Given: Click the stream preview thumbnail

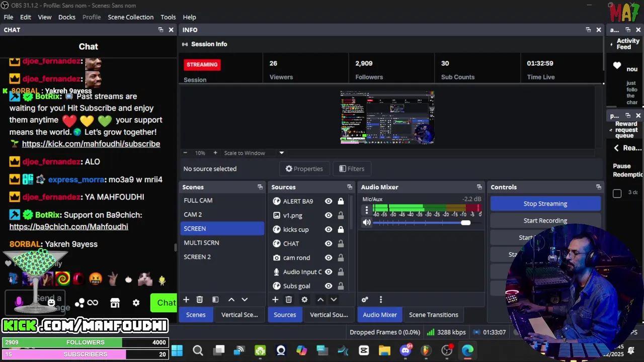Looking at the screenshot, I should (x=387, y=118).
